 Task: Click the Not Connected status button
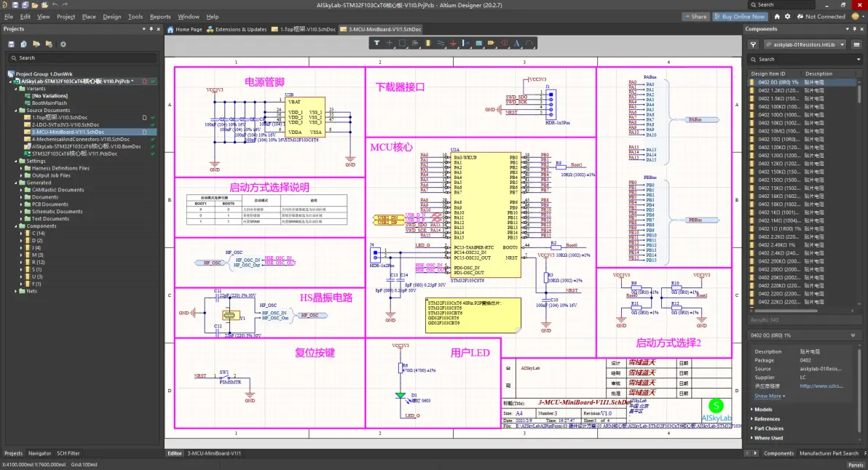pyautogui.click(x=821, y=17)
